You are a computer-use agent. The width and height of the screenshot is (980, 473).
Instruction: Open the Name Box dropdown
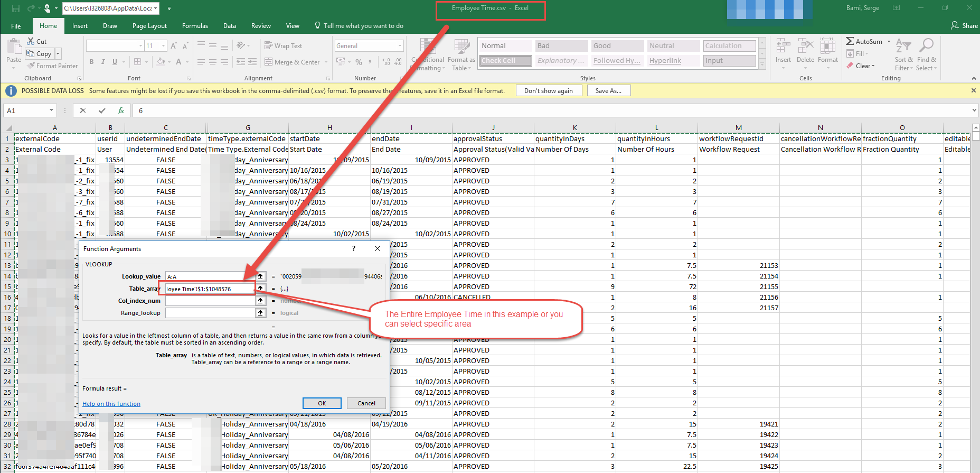pyautogui.click(x=51, y=110)
